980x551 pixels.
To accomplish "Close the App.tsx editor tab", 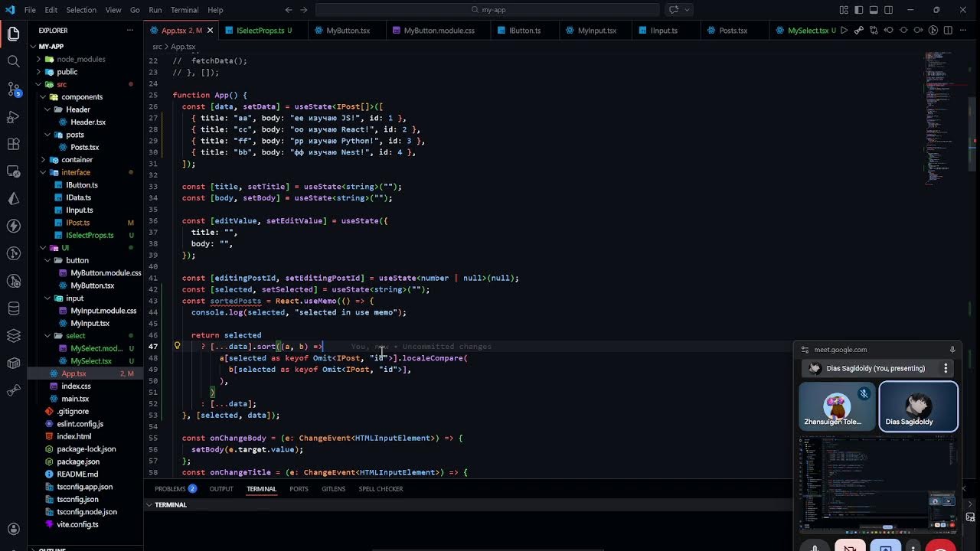I will tap(211, 31).
